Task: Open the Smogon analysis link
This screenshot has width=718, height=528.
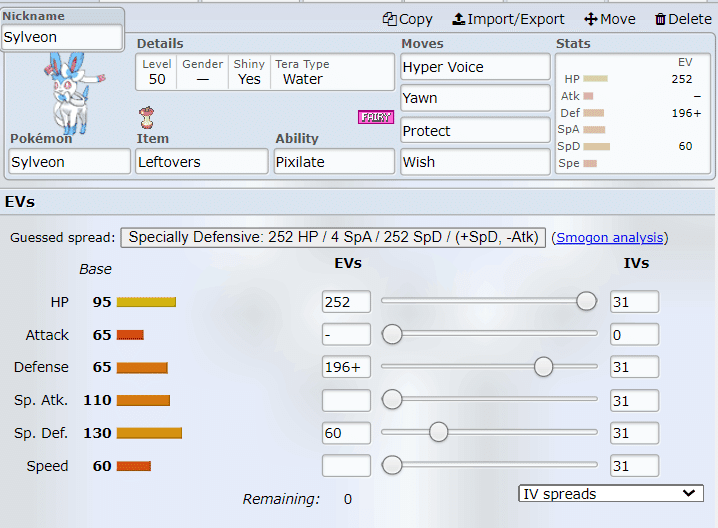Action: tap(609, 238)
